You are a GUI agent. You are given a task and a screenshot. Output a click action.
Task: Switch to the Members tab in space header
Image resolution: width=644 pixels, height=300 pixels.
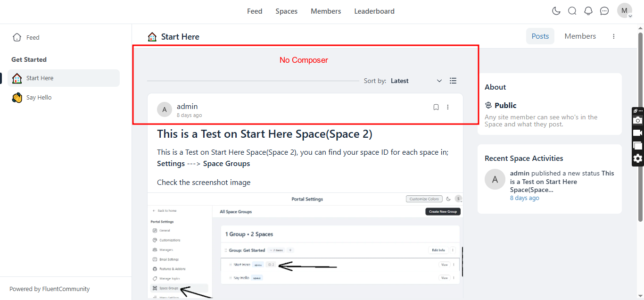point(580,36)
